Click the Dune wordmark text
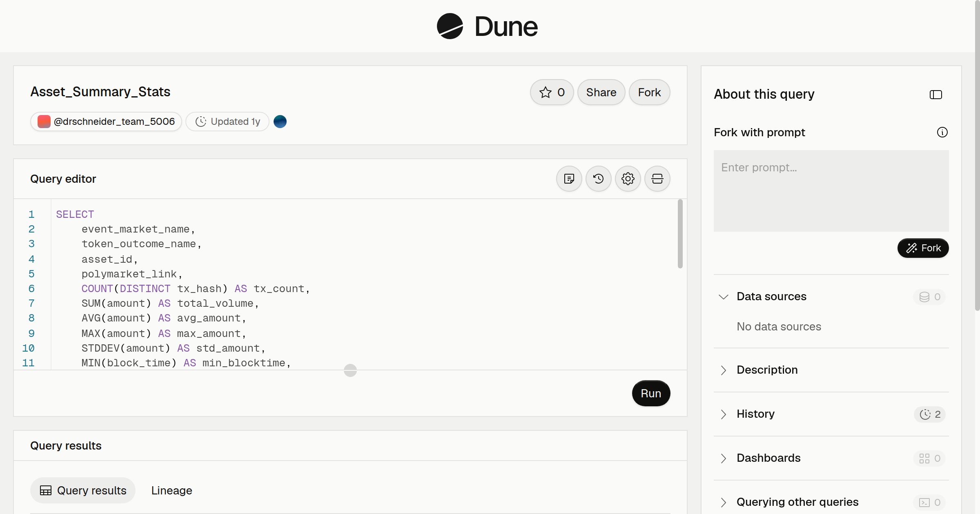Viewport: 980px width, 514px height. pyautogui.click(x=506, y=27)
